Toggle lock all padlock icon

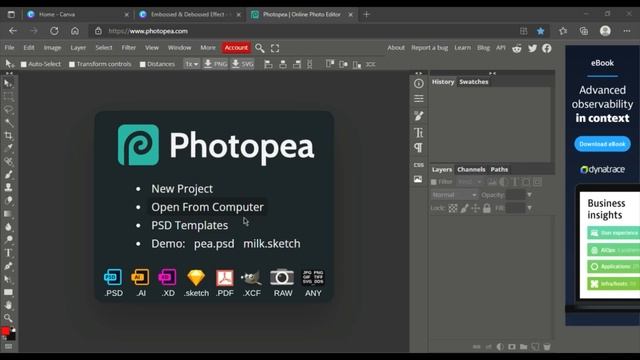coord(487,208)
